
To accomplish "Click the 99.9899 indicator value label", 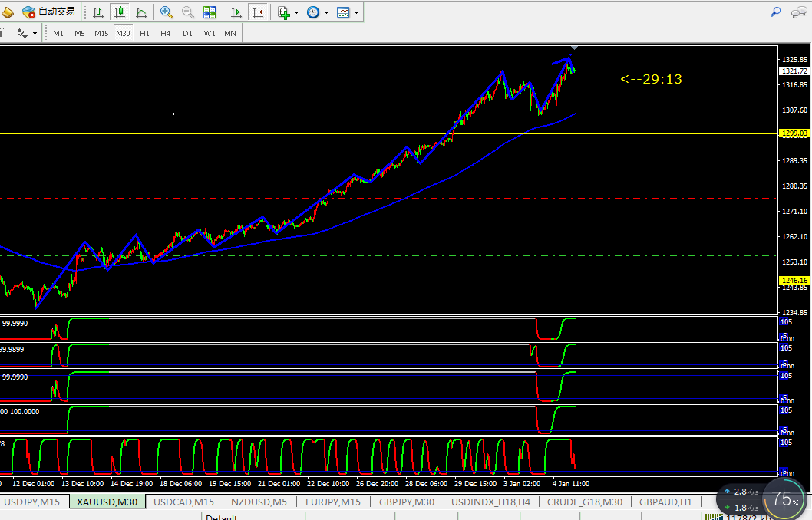I will click(12, 350).
